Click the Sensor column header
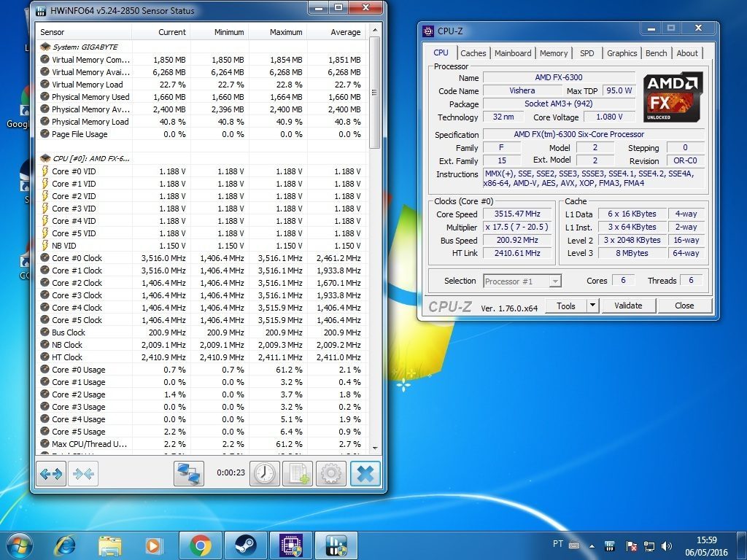Screen dimensions: 747x560 pos(84,32)
